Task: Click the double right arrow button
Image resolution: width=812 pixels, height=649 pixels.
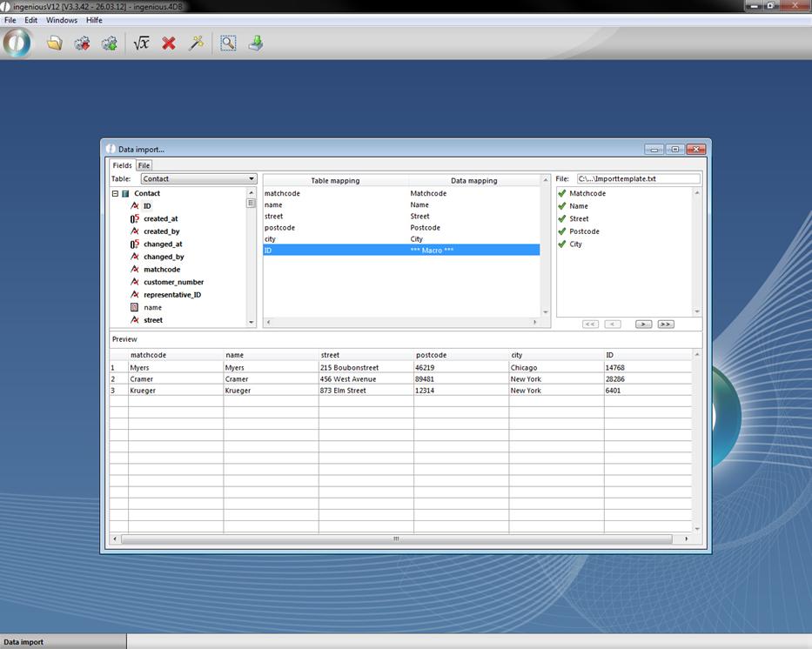Action: [666, 324]
